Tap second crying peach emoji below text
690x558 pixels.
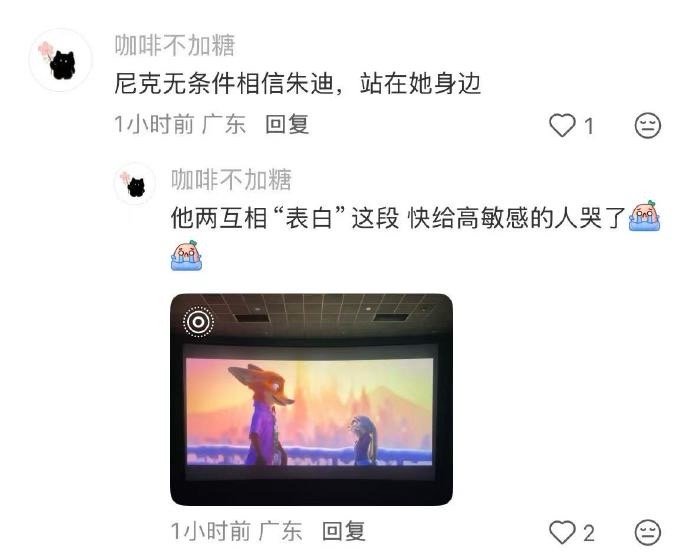[x=187, y=255]
